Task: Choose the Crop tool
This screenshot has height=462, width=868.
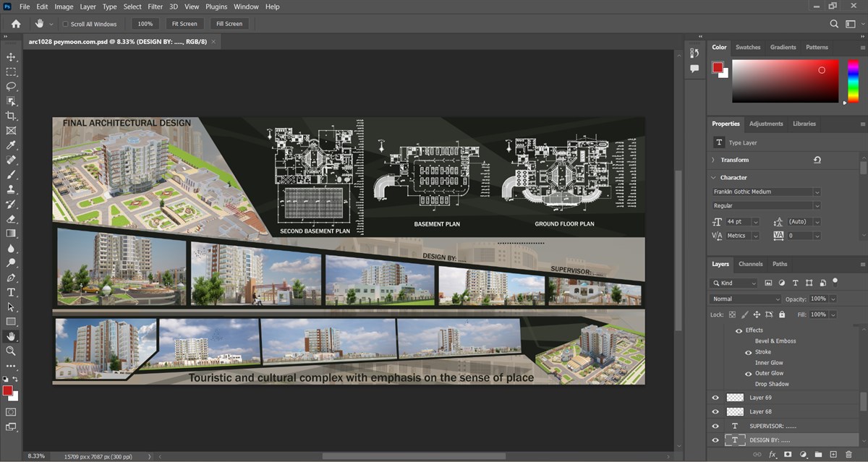Action: point(11,116)
